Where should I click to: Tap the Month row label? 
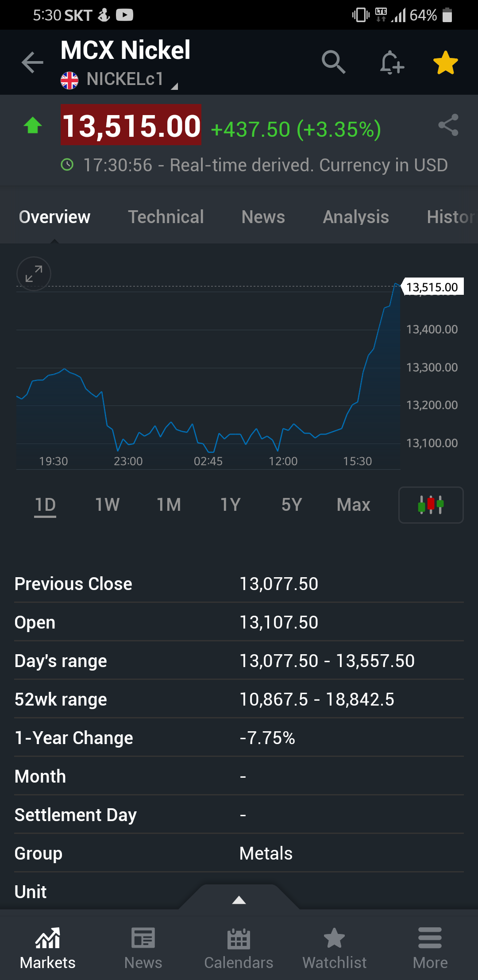(x=40, y=776)
